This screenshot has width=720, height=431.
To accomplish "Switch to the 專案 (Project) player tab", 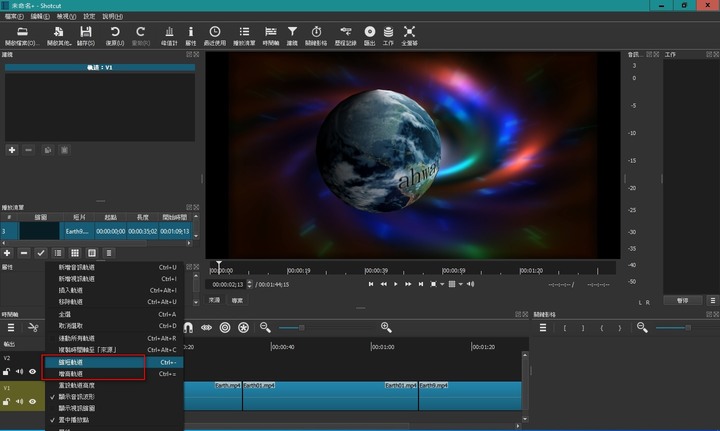I will 237,300.
